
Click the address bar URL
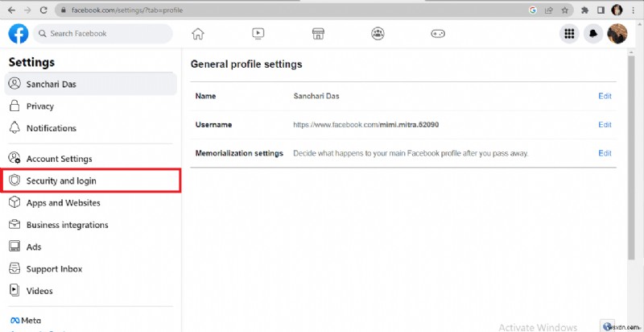127,10
